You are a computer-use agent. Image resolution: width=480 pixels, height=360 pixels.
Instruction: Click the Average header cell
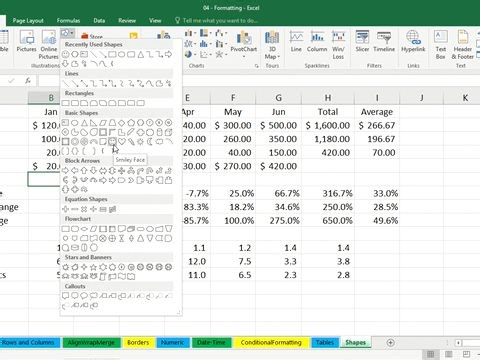click(377, 112)
